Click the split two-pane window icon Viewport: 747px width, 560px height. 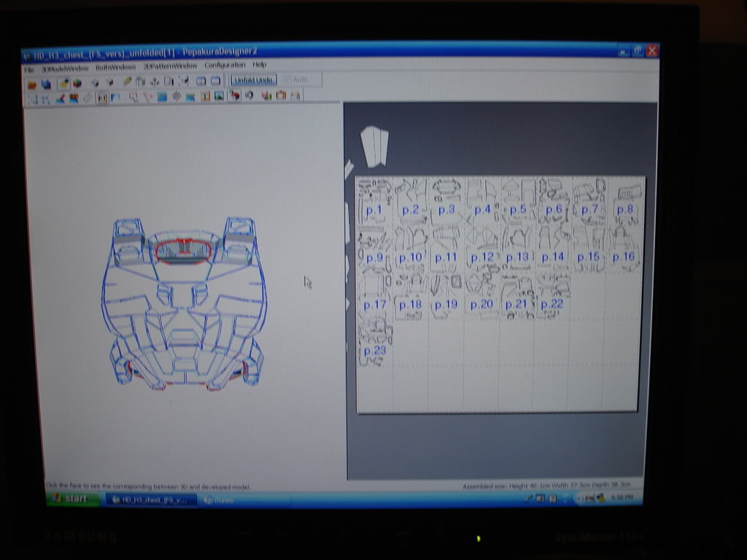[201, 81]
